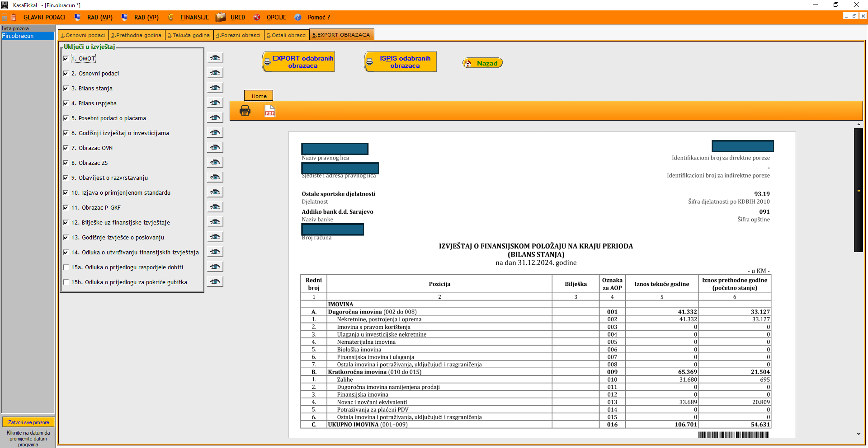Open the OPCIJE menu
The height and width of the screenshot is (448, 868).
point(276,17)
